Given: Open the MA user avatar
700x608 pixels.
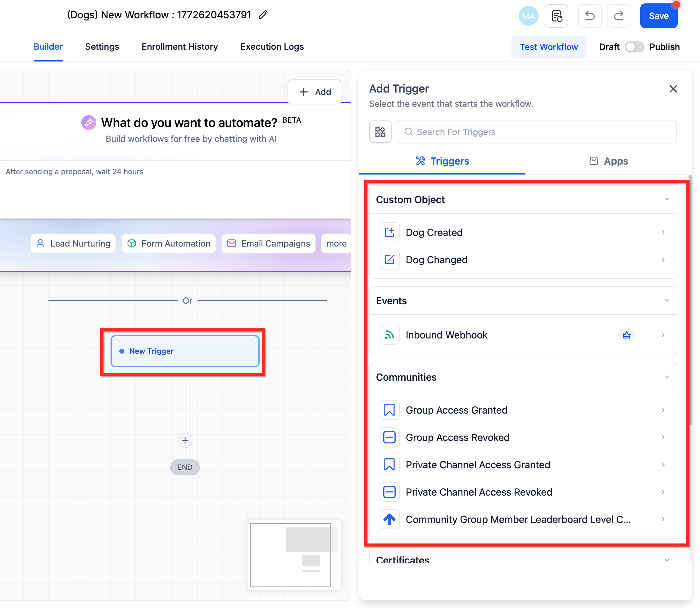Looking at the screenshot, I should point(528,16).
